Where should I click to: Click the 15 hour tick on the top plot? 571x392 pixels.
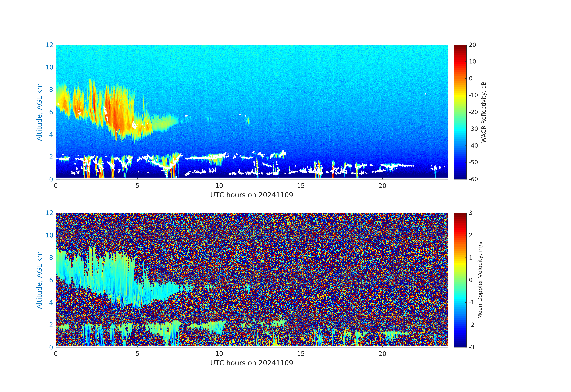[301, 186]
